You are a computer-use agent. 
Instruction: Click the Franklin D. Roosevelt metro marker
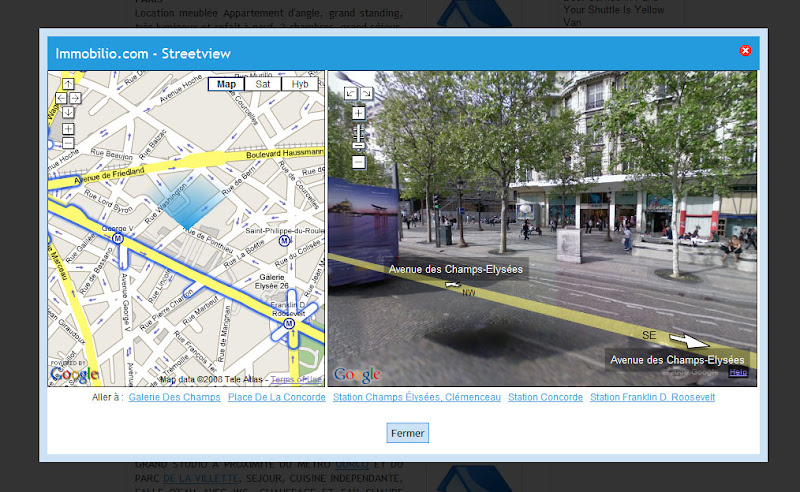tap(289, 324)
